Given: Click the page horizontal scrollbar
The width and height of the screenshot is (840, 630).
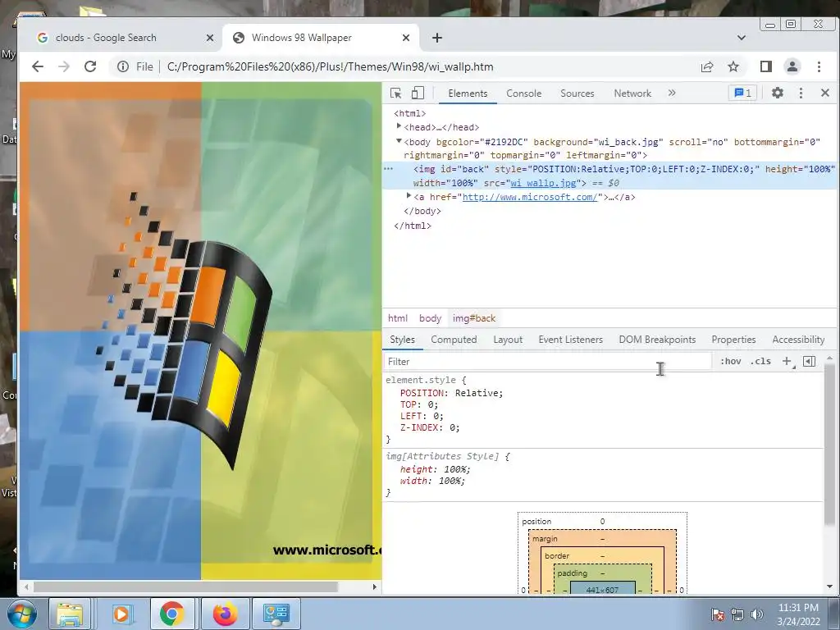Looking at the screenshot, I should tap(185, 587).
